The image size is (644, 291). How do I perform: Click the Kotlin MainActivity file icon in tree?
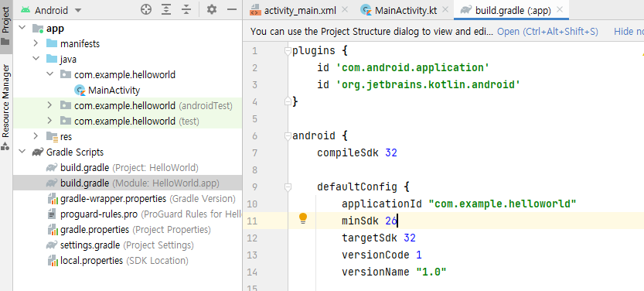click(80, 91)
